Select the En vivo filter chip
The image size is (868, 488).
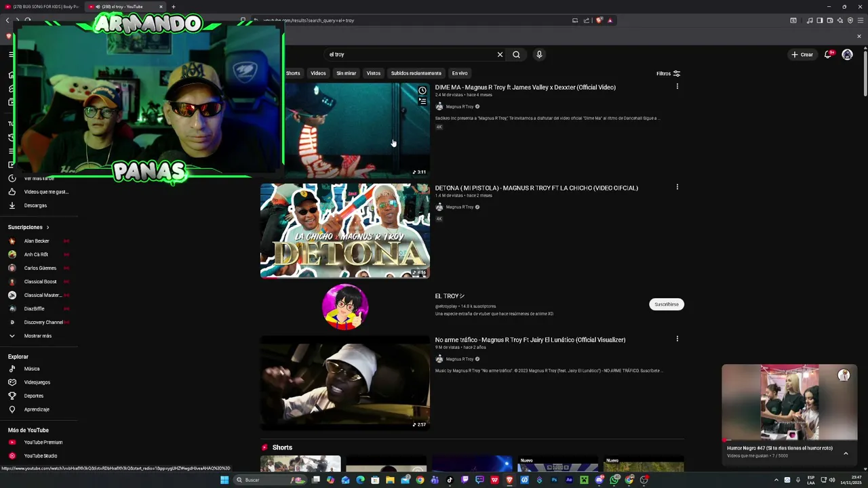pyautogui.click(x=460, y=73)
